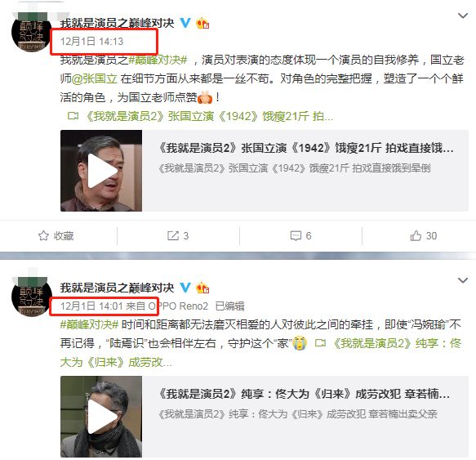The height and width of the screenshot is (460, 476).
Task: Open the #巅峰对决# hashtag in second post
Action: click(x=89, y=325)
